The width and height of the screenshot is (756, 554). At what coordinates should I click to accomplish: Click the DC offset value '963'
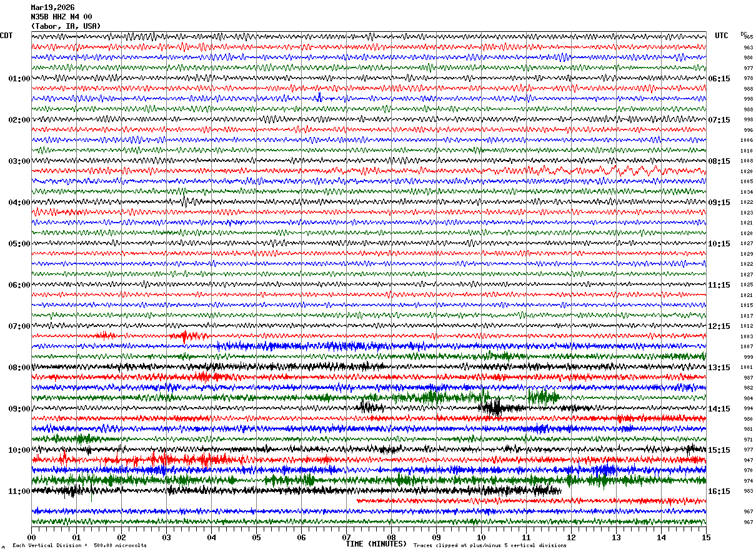[748, 48]
